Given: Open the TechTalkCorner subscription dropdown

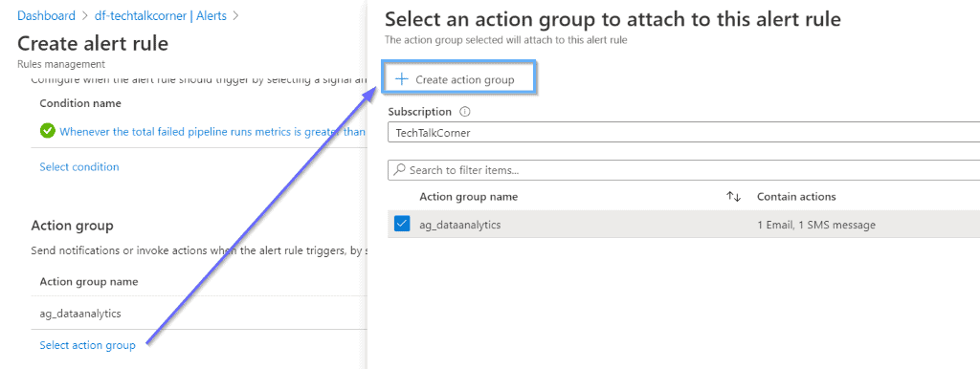Looking at the screenshot, I should [683, 133].
